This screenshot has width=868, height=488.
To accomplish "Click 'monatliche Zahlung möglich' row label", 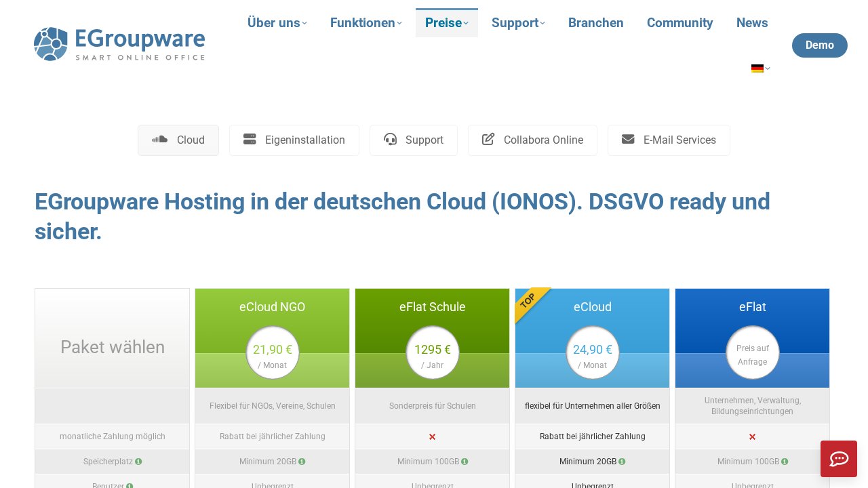I will (113, 436).
